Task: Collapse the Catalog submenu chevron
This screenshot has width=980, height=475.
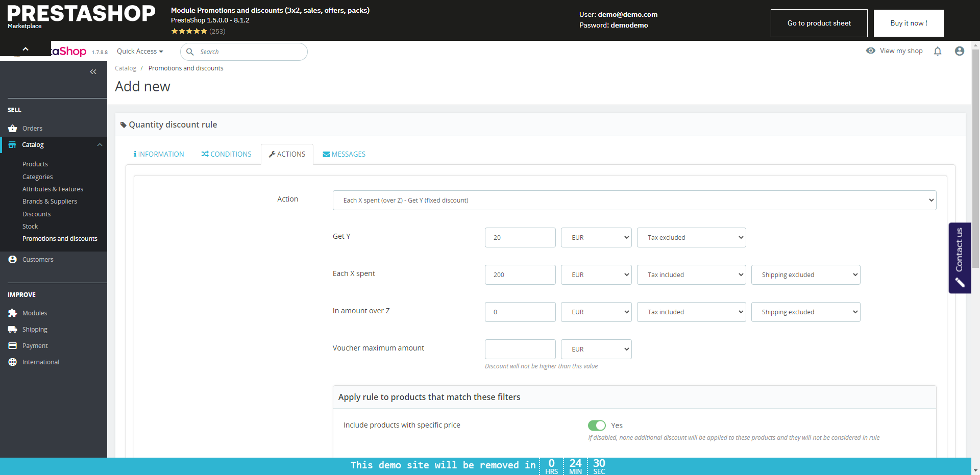Action: pos(100,145)
